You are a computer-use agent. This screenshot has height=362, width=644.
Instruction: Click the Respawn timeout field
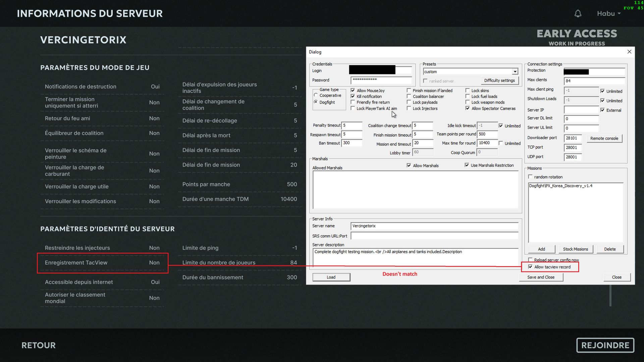352,134
